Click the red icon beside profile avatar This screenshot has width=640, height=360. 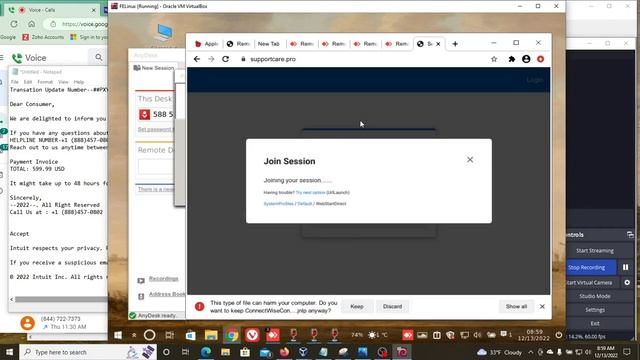[x=541, y=59]
